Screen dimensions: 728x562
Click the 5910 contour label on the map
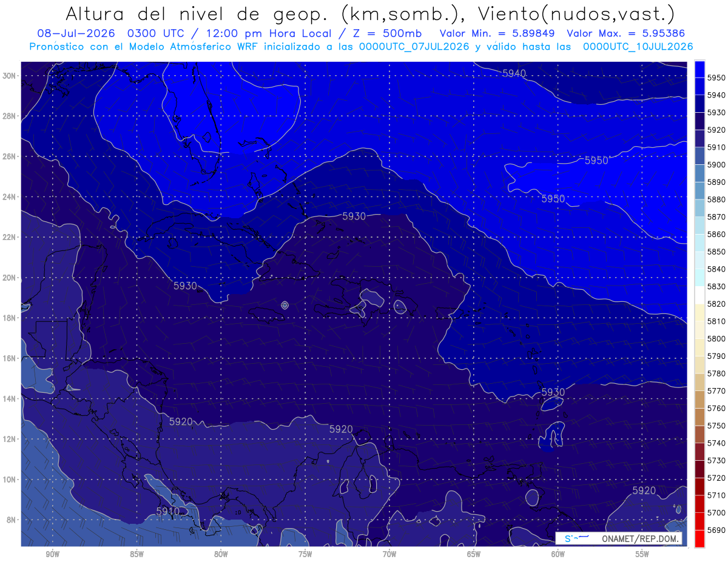168,511
